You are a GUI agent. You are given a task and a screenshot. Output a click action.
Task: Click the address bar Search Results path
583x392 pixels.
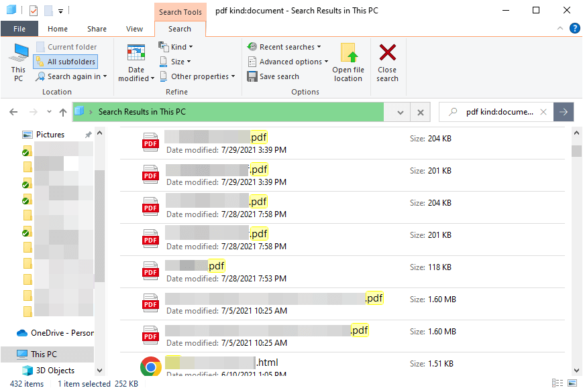(142, 112)
